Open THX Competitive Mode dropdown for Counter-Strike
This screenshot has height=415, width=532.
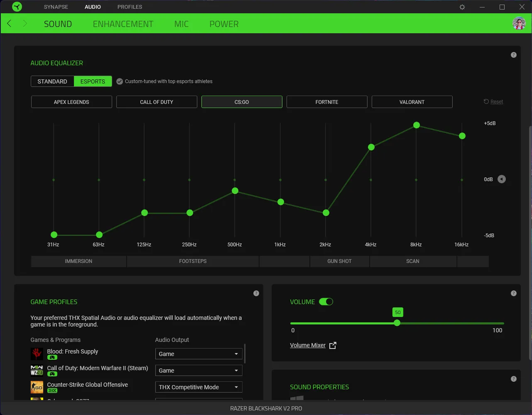click(x=199, y=387)
